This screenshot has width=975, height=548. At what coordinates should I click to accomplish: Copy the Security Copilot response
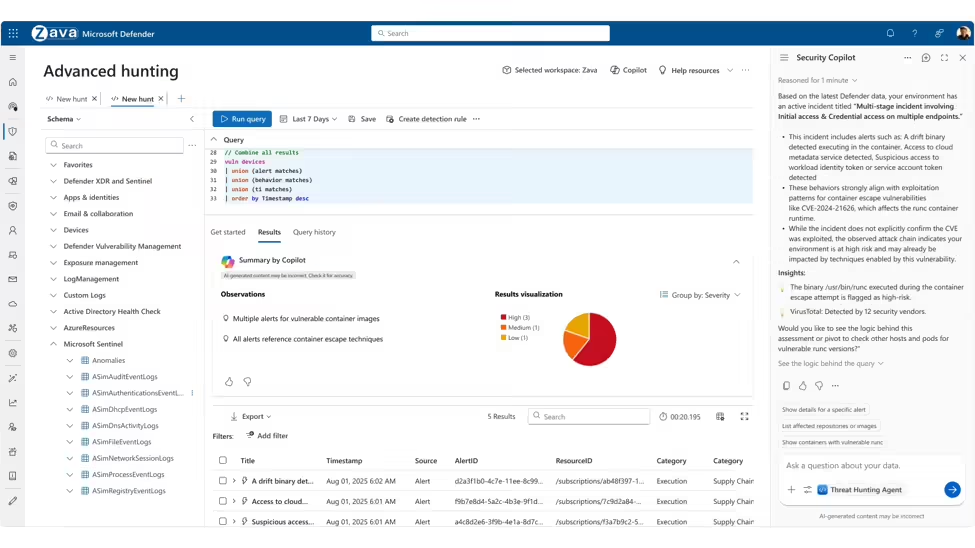pyautogui.click(x=786, y=386)
